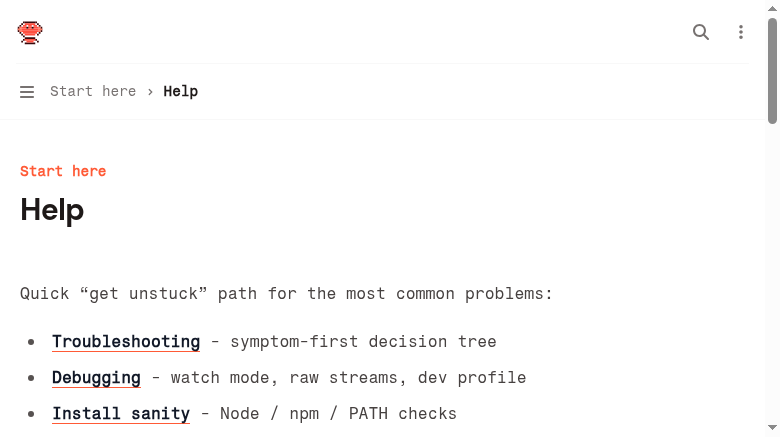Screen dimensions: 780x437
Task: Click the scrollbar down arrow
Action: pyautogui.click(x=772, y=428)
